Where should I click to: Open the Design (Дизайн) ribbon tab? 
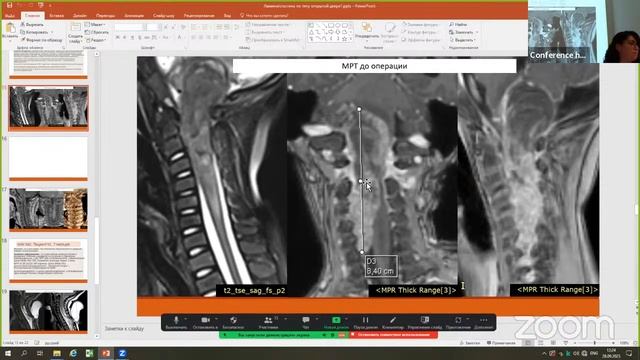pyautogui.click(x=80, y=16)
